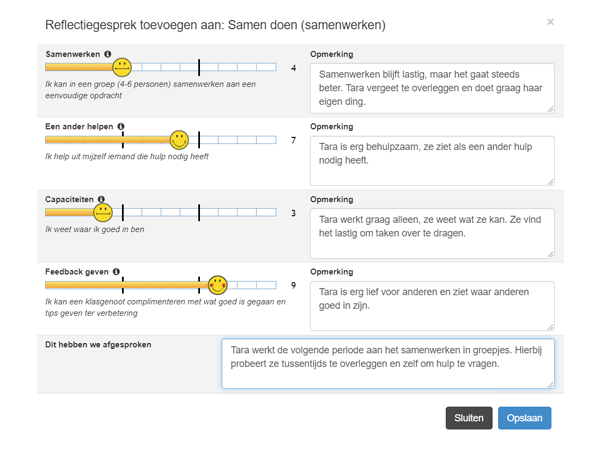
Task: Click the Feedback geven label
Action: [x=77, y=272]
